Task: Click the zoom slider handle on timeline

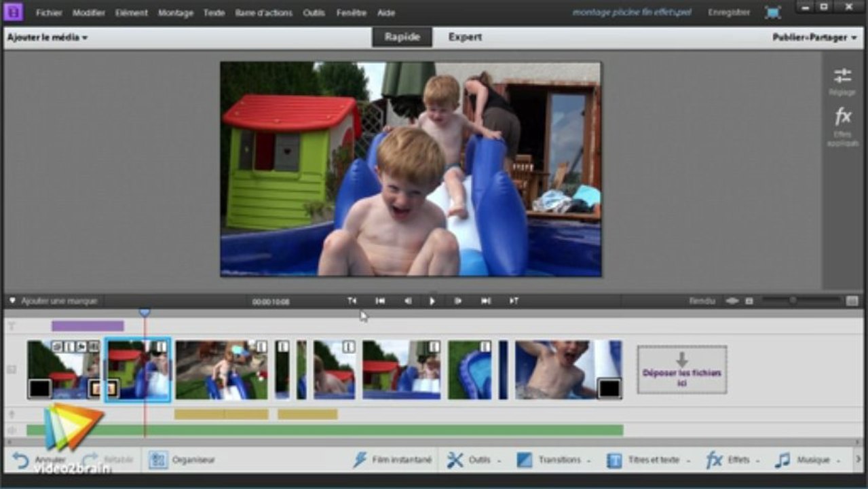Action: pyautogui.click(x=792, y=300)
